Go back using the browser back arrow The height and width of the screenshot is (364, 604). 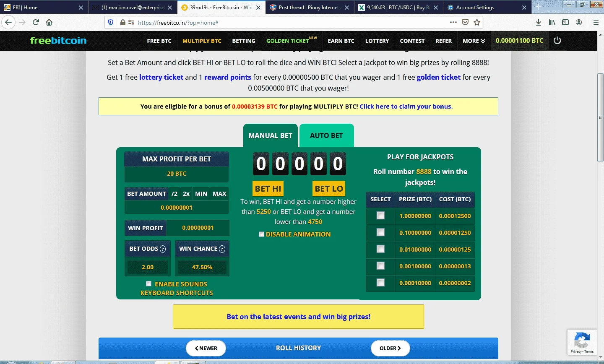click(8, 22)
